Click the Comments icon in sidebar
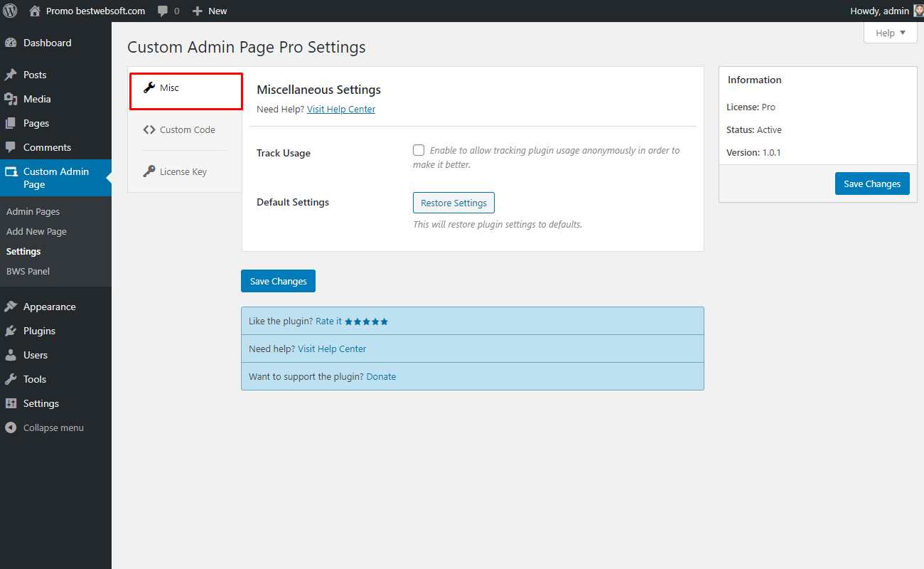This screenshot has width=924, height=569. [11, 147]
